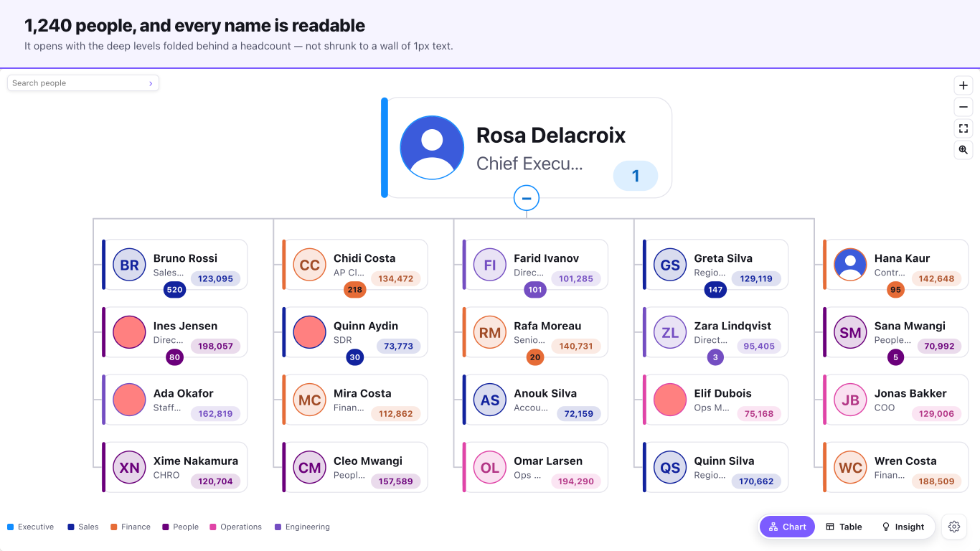Switch to the Table view tab
This screenshot has width=980, height=551.
[844, 527]
